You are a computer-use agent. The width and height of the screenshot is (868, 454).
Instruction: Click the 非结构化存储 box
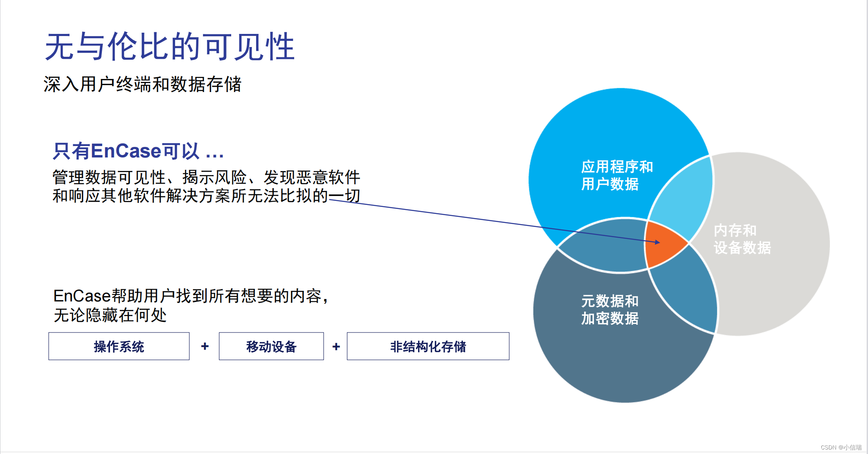(x=428, y=346)
